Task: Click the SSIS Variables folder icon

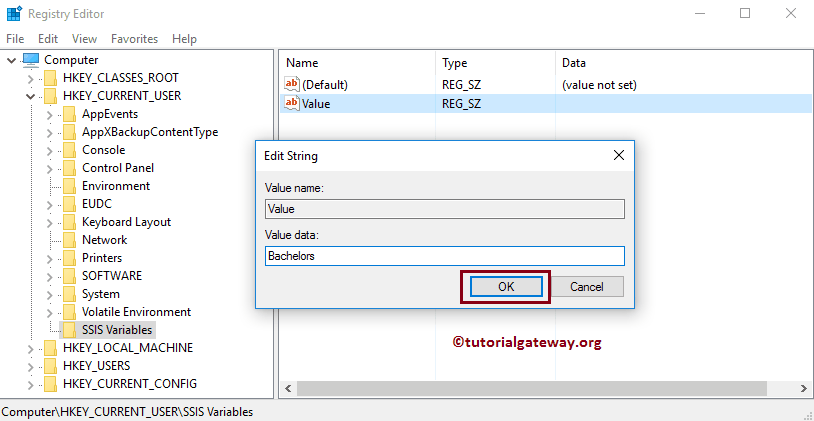Action: tap(69, 330)
